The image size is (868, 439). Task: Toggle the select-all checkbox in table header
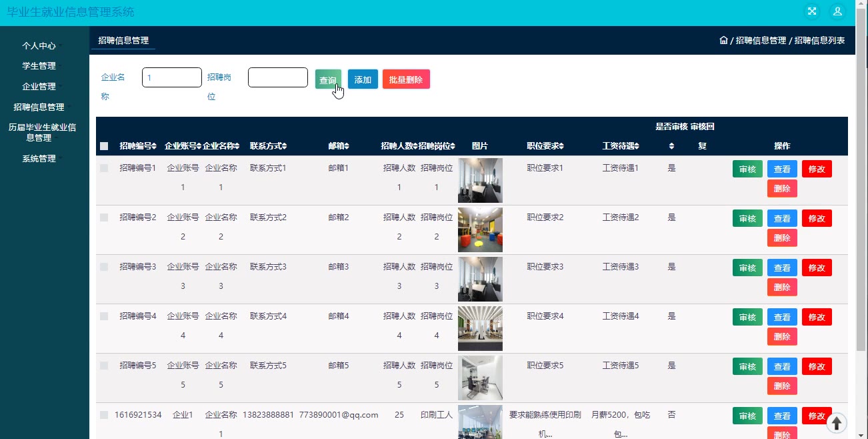(104, 146)
